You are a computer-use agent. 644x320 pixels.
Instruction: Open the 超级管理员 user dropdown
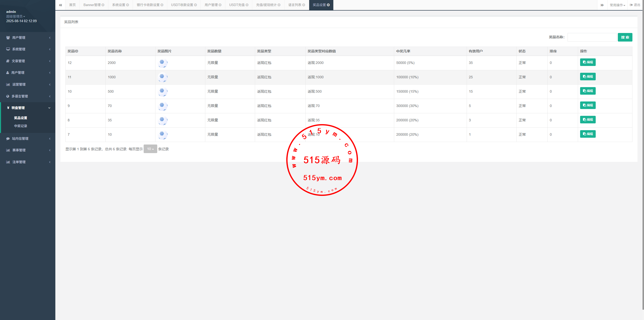click(x=16, y=16)
